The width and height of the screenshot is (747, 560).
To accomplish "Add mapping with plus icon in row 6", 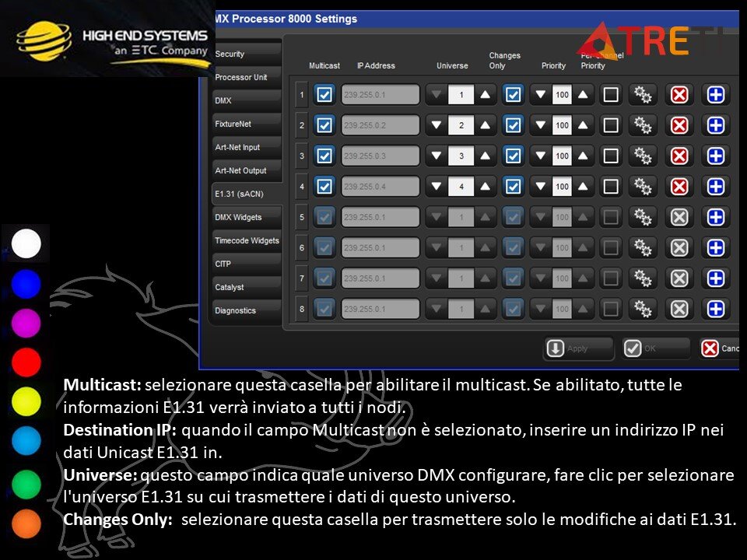I will [x=716, y=247].
